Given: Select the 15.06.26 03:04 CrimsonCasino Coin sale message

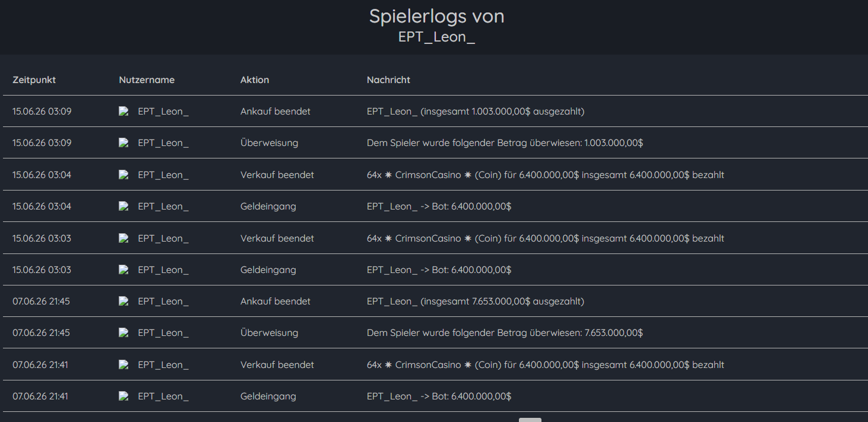Looking at the screenshot, I should (x=546, y=174).
